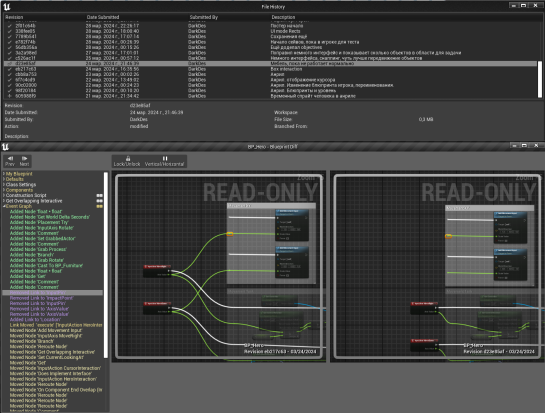Click the plus icon of the 21:34:42 revision

point(9,96)
